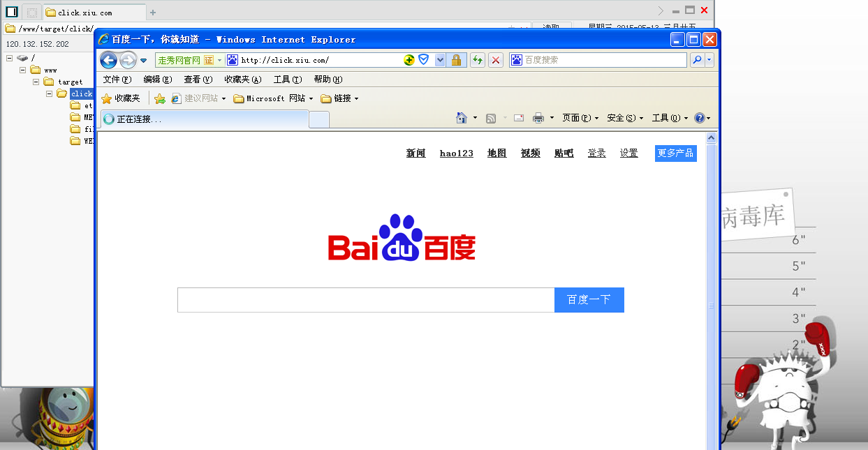Viewport: 868px width, 450px height.
Task: Click the padlock security icon
Action: (456, 60)
